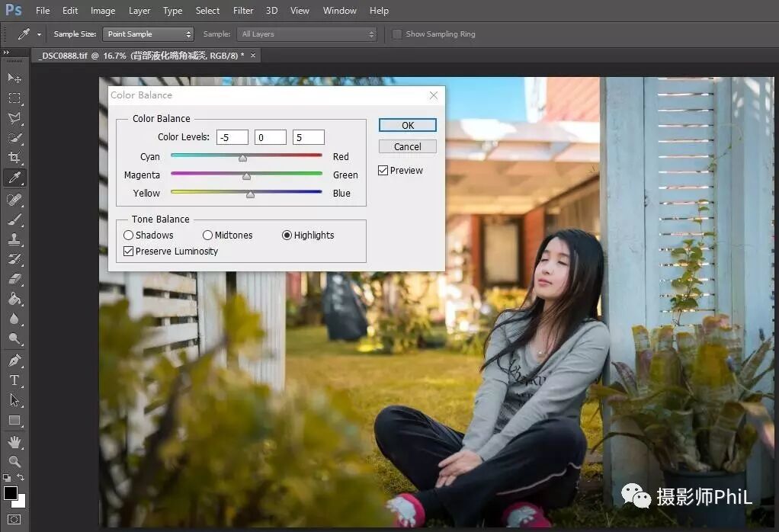The width and height of the screenshot is (779, 532).
Task: Uncheck Preserve Luminosity checkbox
Action: [x=128, y=252]
